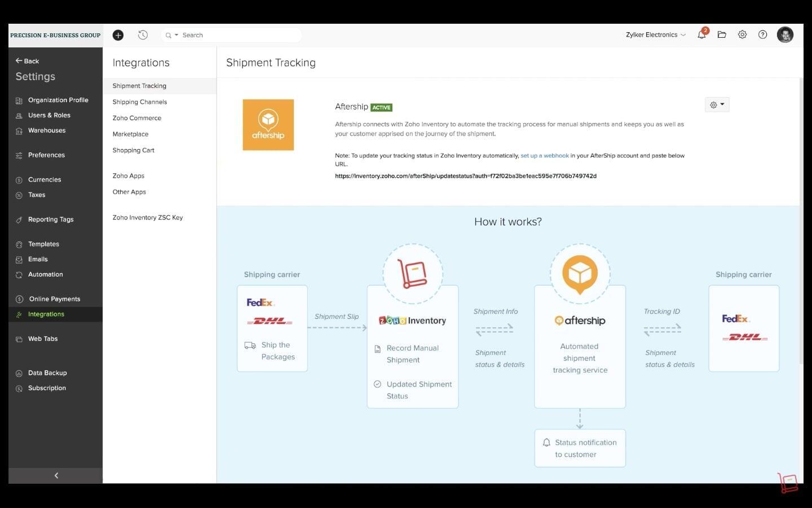Image resolution: width=812 pixels, height=508 pixels.
Task: Click the Aftership orange logo tile
Action: click(x=268, y=125)
